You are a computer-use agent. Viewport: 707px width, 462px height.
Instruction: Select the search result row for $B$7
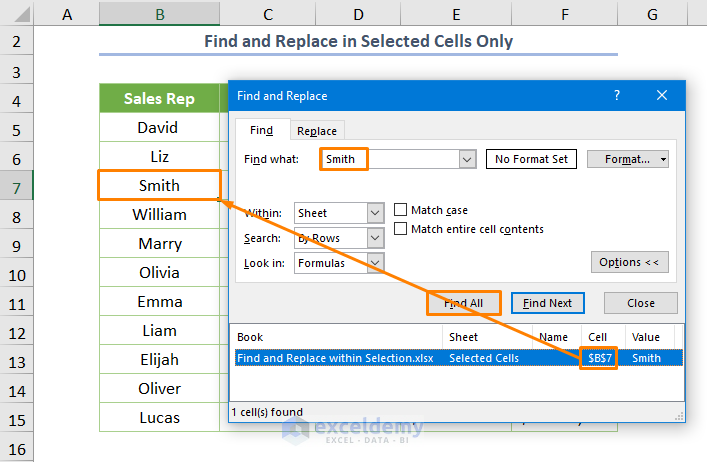pyautogui.click(x=458, y=358)
